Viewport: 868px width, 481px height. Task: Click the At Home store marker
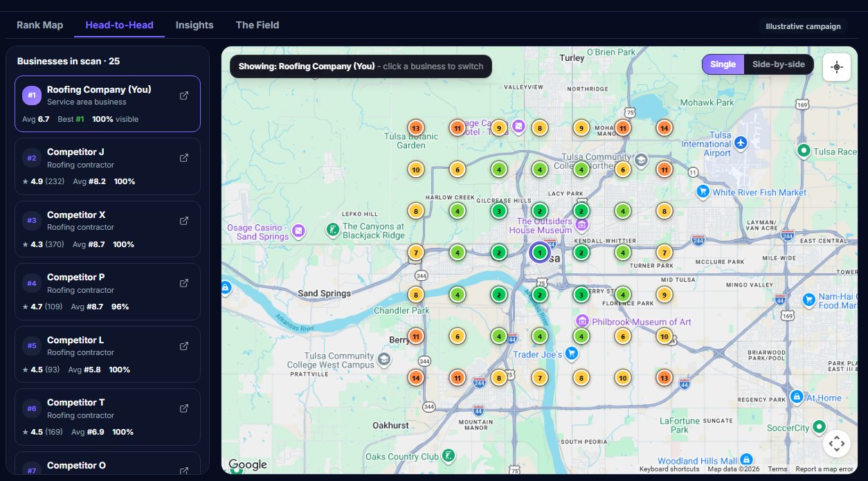pos(797,397)
